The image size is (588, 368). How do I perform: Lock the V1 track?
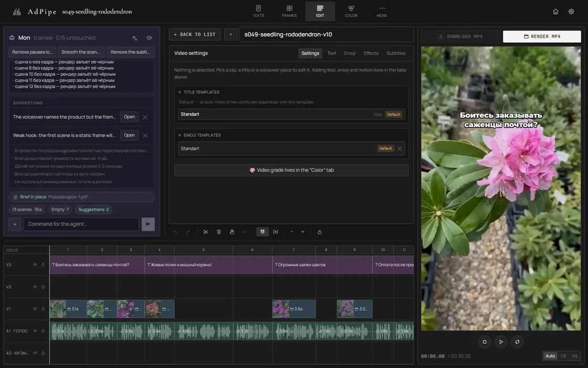point(43,309)
